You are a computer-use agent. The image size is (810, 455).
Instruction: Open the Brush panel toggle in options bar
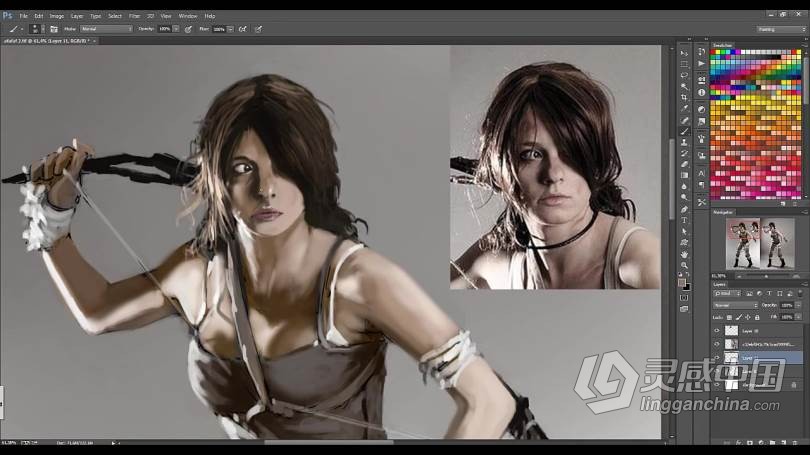[x=54, y=29]
